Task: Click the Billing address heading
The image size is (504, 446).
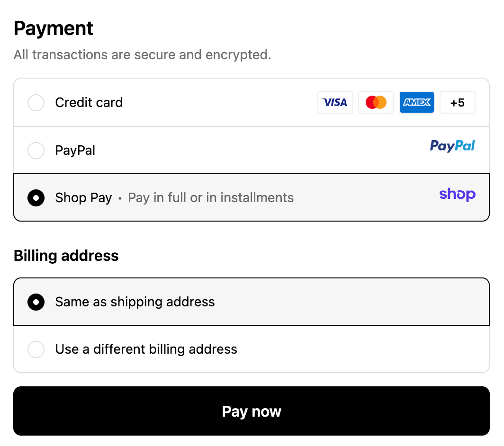Action: click(66, 256)
